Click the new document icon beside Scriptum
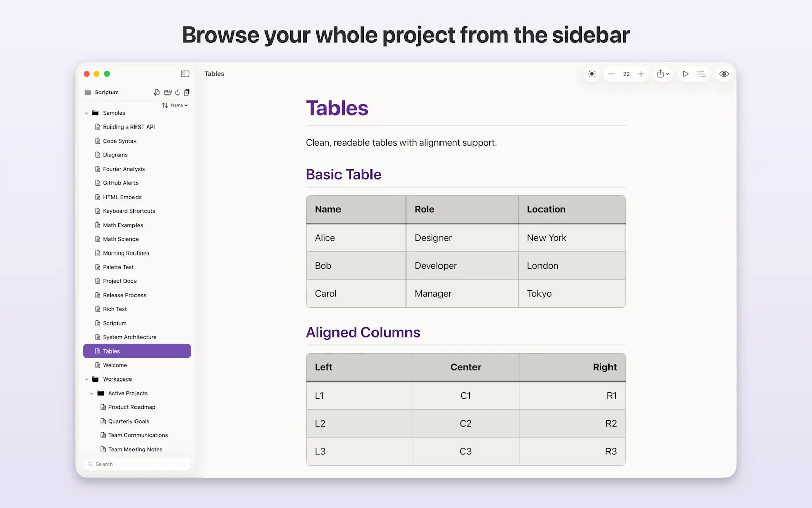This screenshot has width=812, height=508. pyautogui.click(x=157, y=92)
